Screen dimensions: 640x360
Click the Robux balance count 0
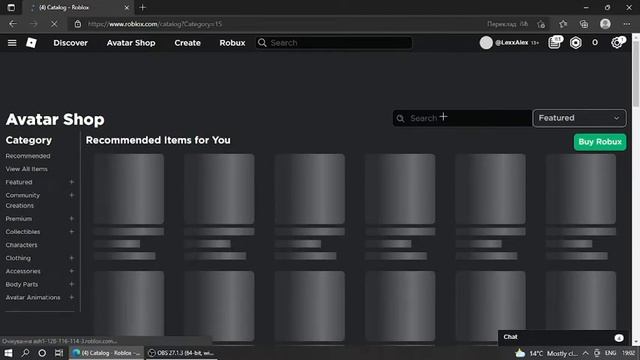pyautogui.click(x=595, y=42)
